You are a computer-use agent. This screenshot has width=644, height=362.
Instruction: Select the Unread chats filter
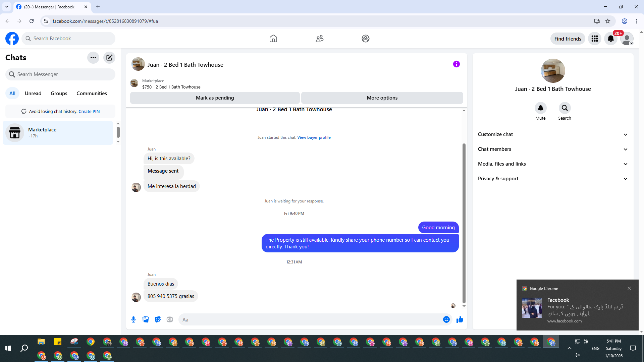pyautogui.click(x=33, y=94)
